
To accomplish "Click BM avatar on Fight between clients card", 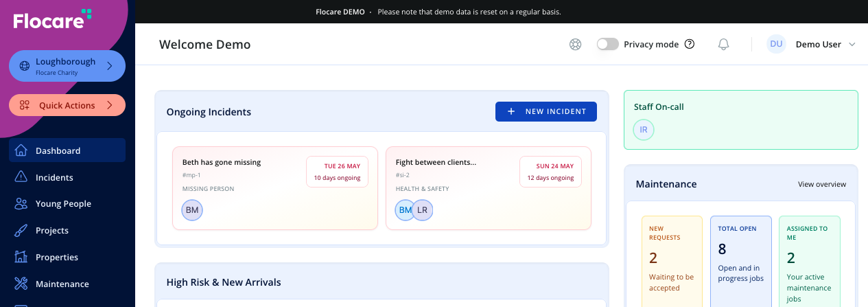I will tap(406, 210).
